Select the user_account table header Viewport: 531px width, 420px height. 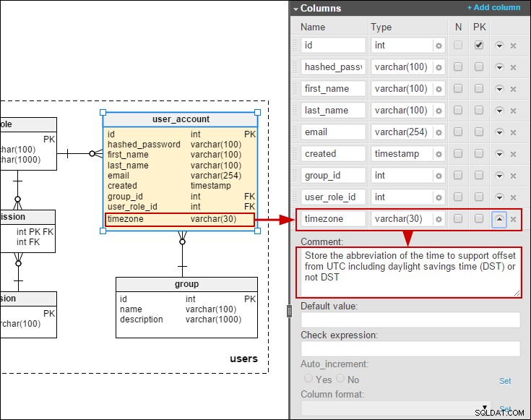click(x=181, y=119)
